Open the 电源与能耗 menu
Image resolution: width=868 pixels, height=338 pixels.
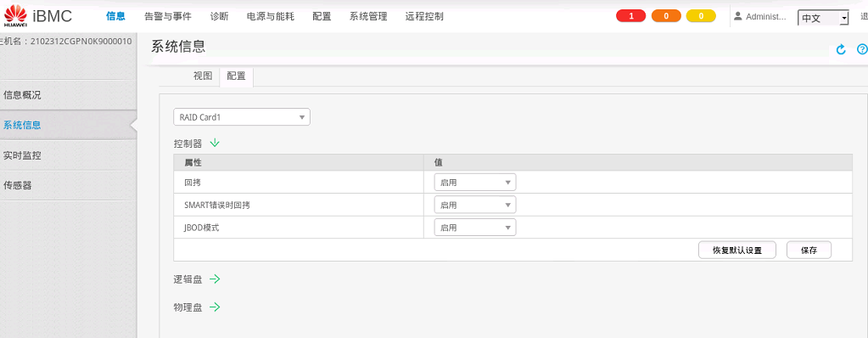click(x=270, y=16)
